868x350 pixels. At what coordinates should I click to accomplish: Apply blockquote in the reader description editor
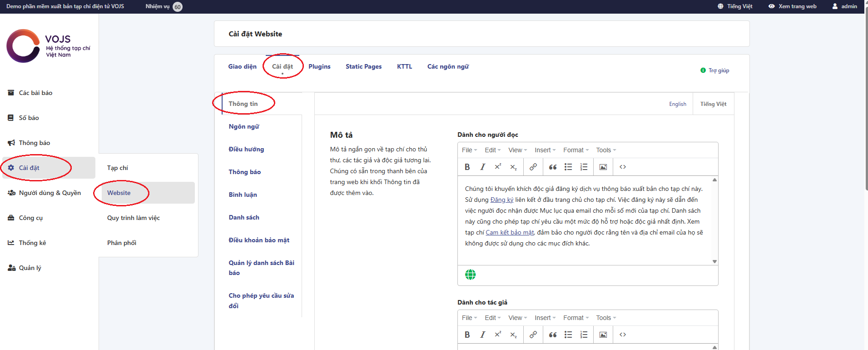click(x=553, y=167)
